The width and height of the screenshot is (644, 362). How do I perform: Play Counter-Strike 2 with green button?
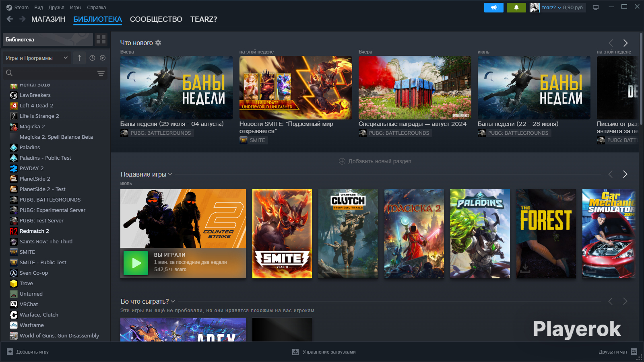tap(136, 263)
